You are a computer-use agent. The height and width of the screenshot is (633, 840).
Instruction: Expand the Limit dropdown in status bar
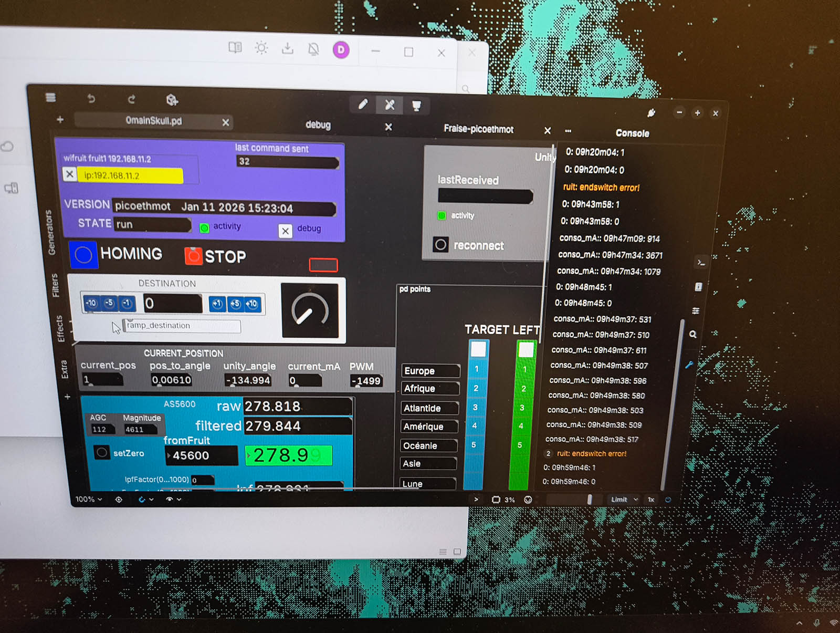pos(624,500)
